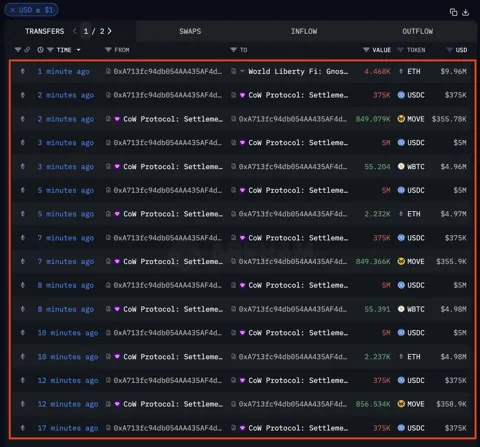Viewport: 480px width, 447px height.
Task: Select the $355.9K USD amount
Action: [452, 262]
